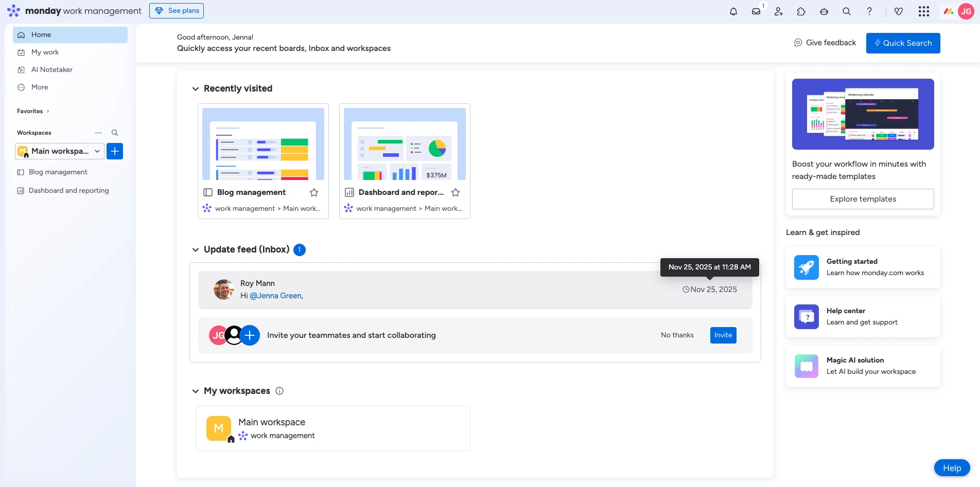This screenshot has height=487, width=980.
Task: Click the Update feed unread count badge
Action: [300, 250]
